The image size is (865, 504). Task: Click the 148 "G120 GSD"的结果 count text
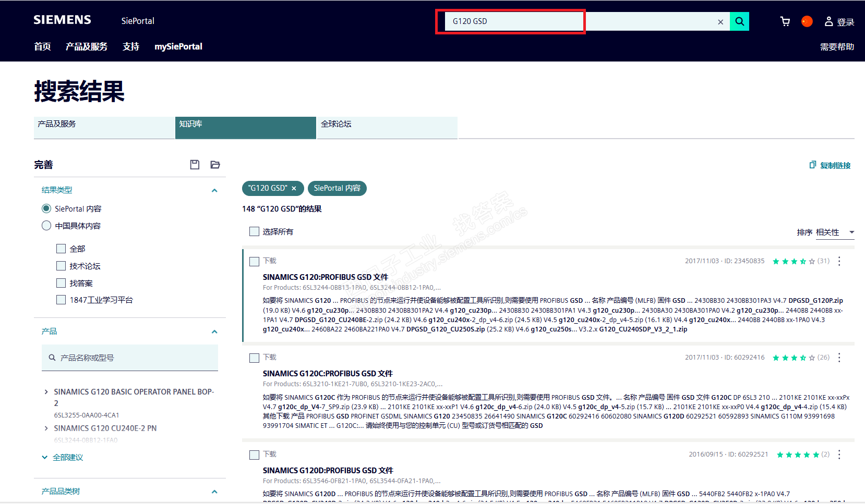(282, 209)
